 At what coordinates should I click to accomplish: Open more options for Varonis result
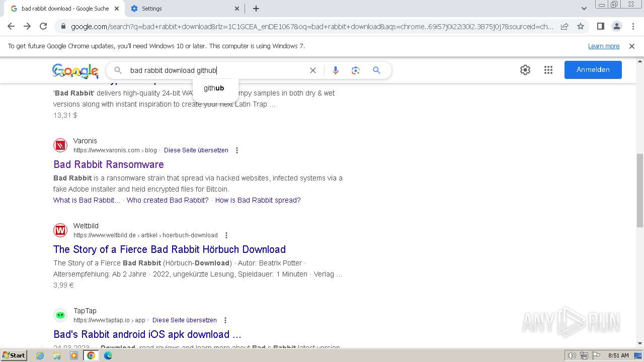pyautogui.click(x=237, y=150)
